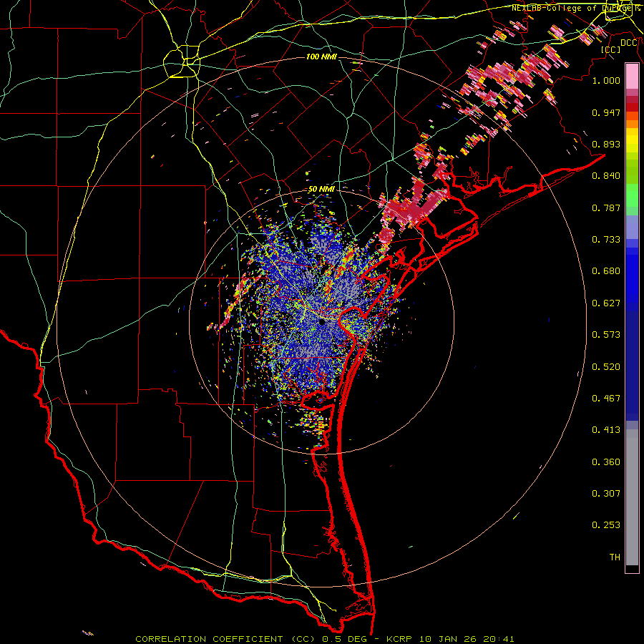Click the TH label on the scale
Viewport: 644px width, 644px height.
point(615,557)
